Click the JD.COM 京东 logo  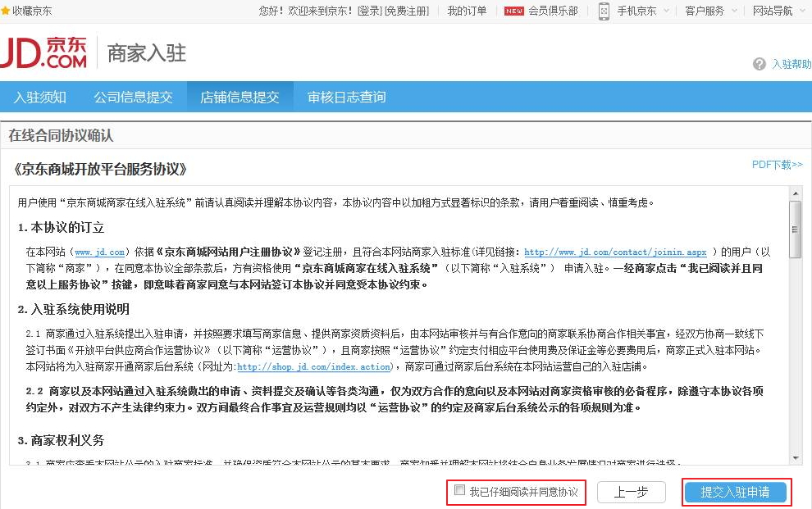(43, 52)
